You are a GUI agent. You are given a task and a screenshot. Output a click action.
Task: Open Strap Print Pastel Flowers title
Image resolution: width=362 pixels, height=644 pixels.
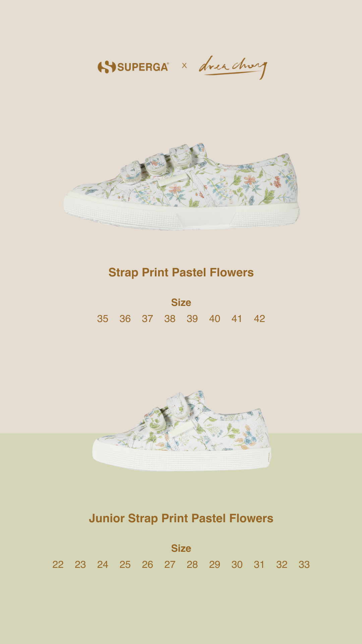tap(181, 272)
